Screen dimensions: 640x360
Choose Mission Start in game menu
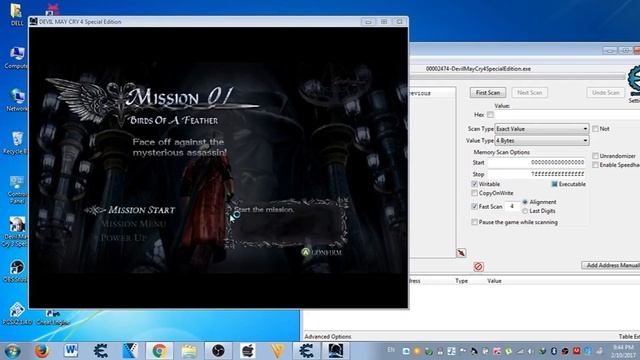(x=141, y=210)
